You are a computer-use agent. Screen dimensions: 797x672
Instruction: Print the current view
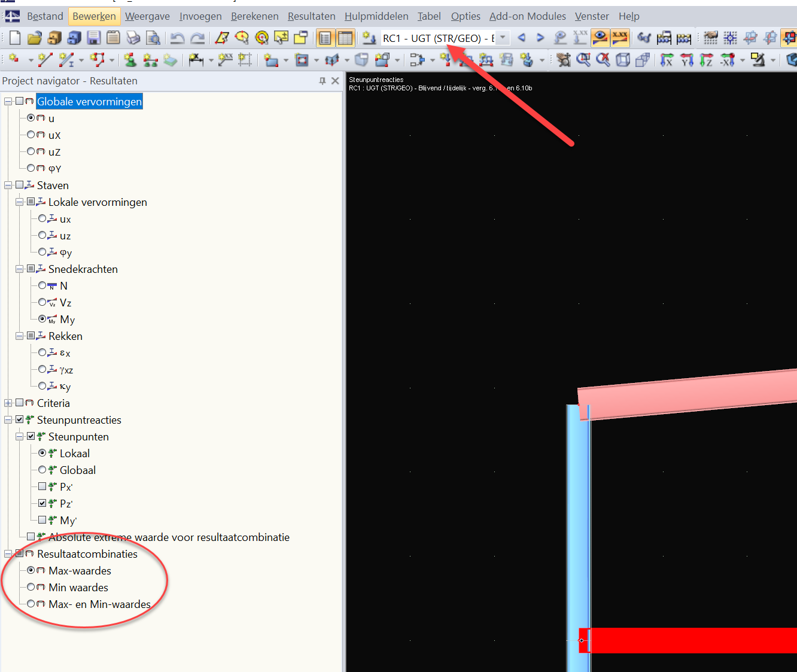(133, 38)
